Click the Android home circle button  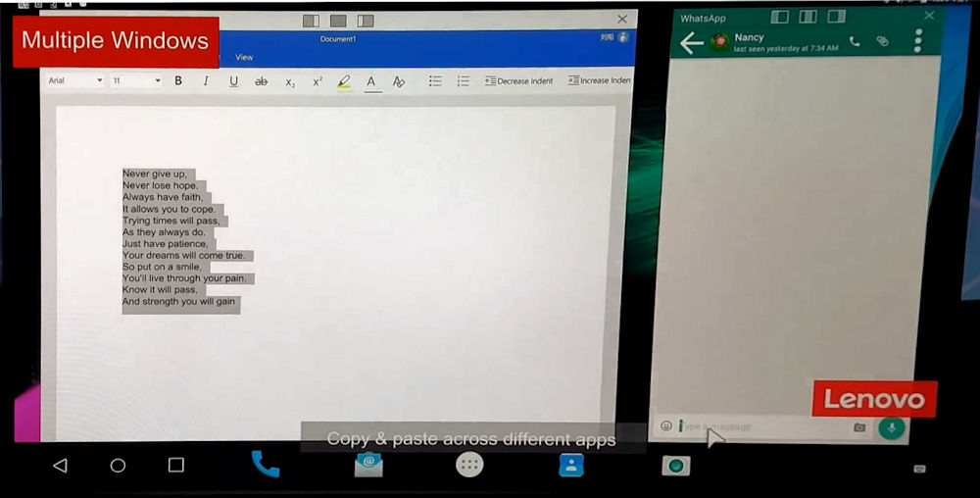118,465
